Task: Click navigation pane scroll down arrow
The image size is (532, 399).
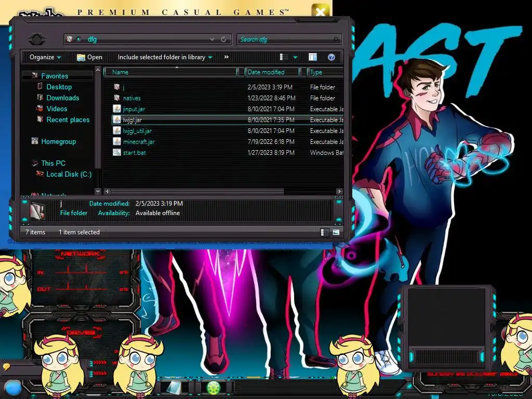Action: pyautogui.click(x=98, y=191)
